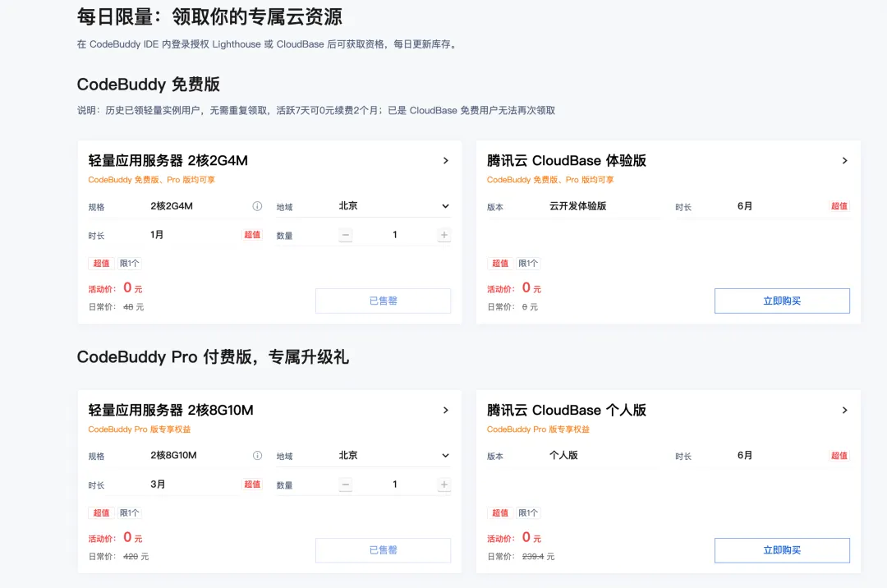Expand the 轻量应用服务器 2核2G4M card arrow
Image resolution: width=887 pixels, height=588 pixels.
click(446, 161)
